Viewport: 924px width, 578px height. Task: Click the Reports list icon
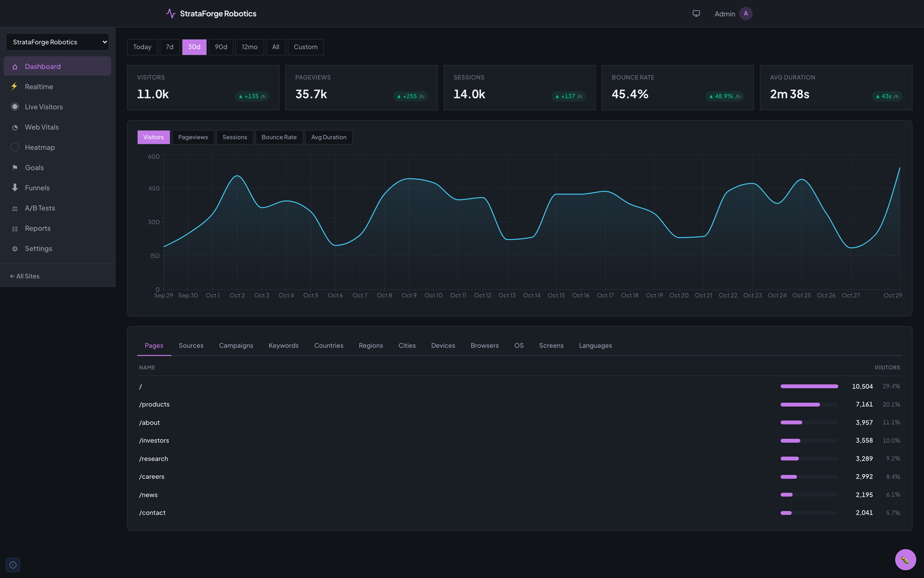(x=15, y=228)
